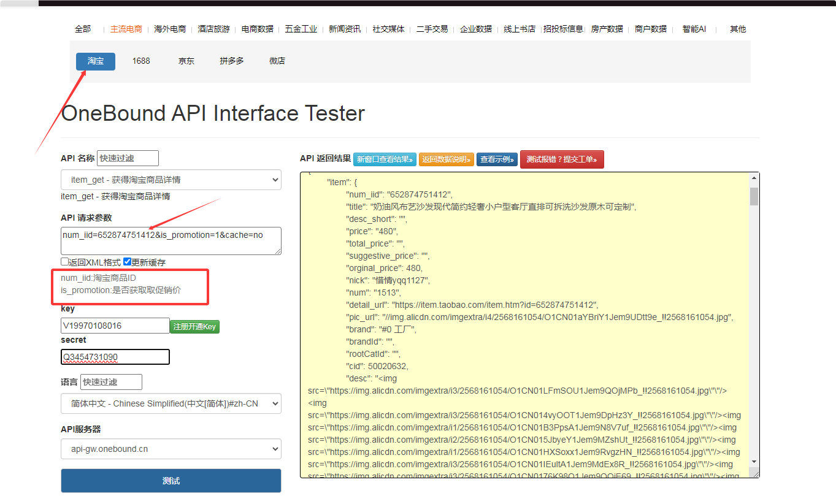Click the blue 测试 button

(171, 481)
